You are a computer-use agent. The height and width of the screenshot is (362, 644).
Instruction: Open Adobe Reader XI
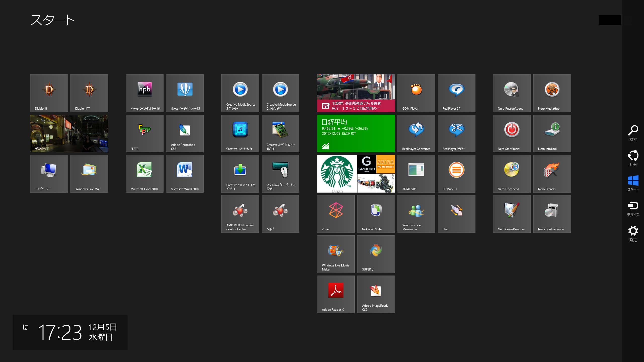pos(336,294)
